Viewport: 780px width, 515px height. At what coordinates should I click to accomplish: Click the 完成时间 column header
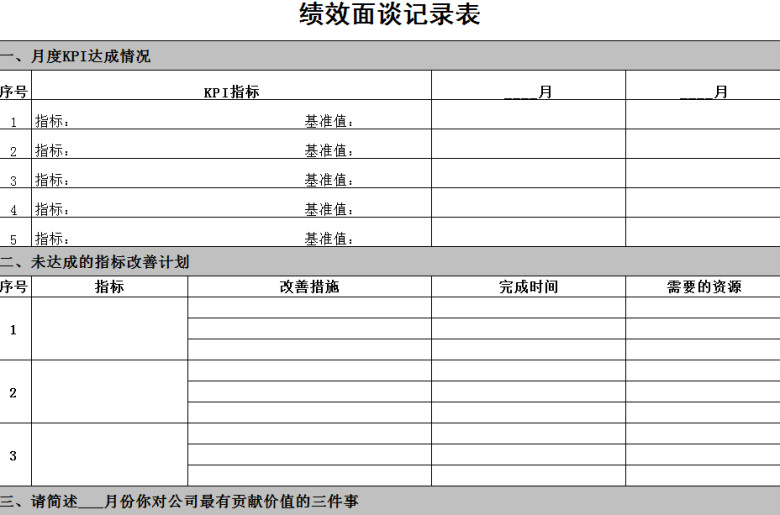point(528,287)
